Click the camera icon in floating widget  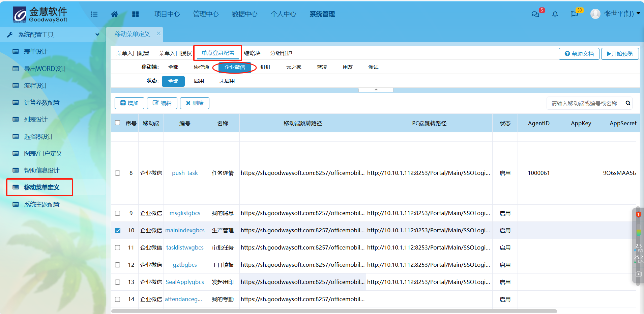pos(638,274)
